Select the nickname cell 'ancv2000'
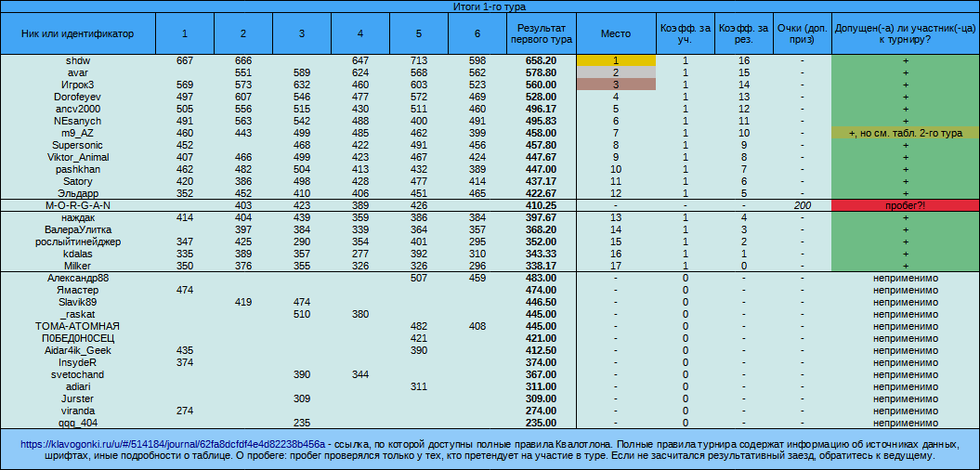Viewport: 980px width, 470px height. tap(77, 109)
